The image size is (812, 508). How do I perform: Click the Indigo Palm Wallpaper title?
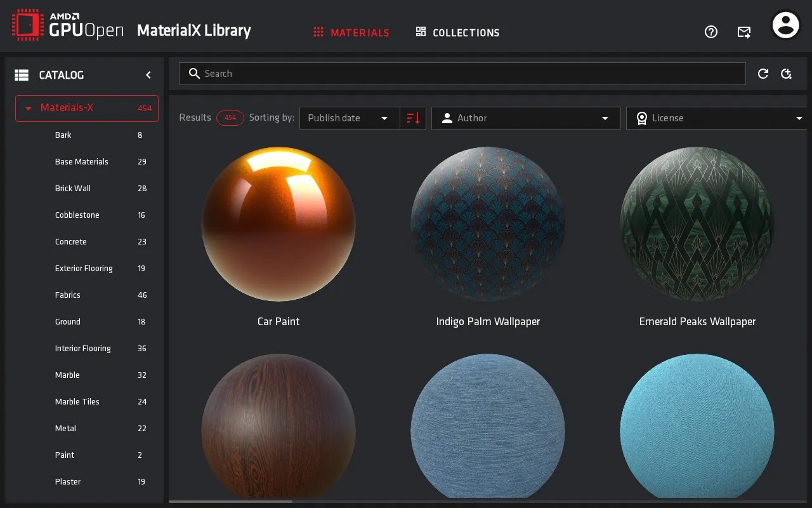pos(488,321)
